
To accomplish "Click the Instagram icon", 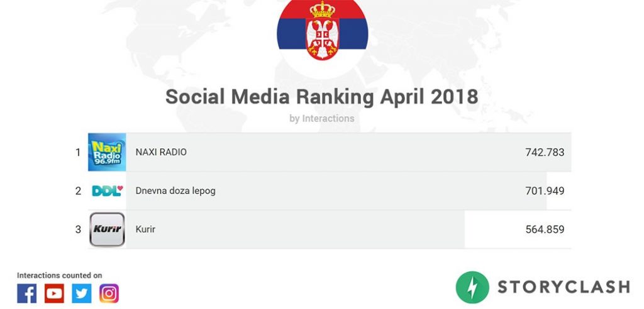I will [109, 293].
